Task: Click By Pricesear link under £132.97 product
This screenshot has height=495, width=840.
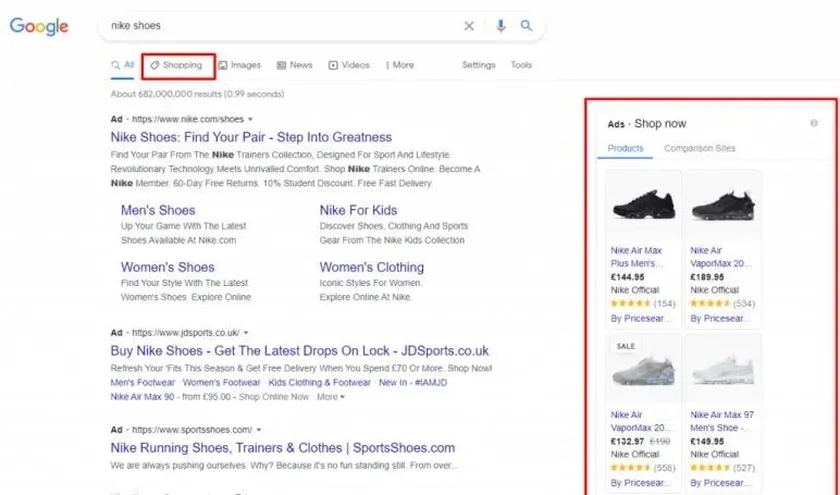Action: coord(641,483)
